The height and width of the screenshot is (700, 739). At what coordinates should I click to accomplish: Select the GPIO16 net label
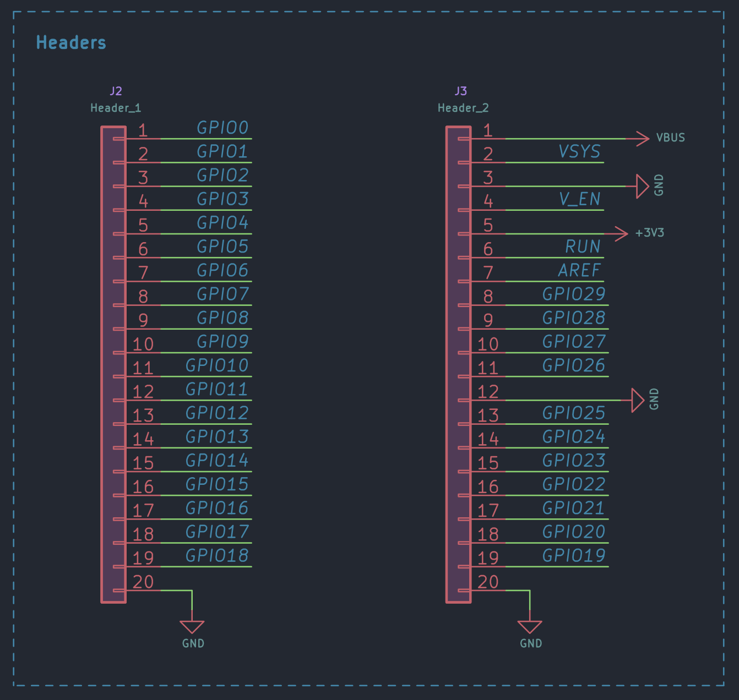217,508
